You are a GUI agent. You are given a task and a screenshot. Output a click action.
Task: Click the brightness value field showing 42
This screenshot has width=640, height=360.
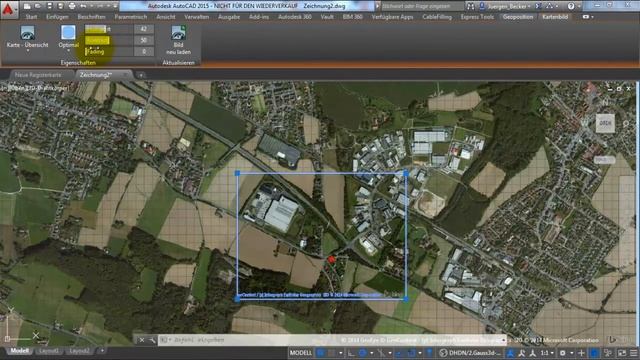[x=144, y=29]
